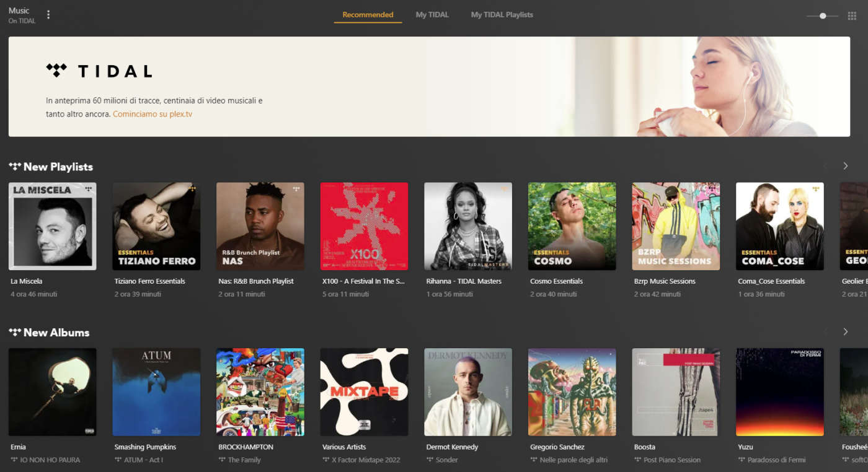Open Tiziano Ferro Essentials cover art

point(156,226)
